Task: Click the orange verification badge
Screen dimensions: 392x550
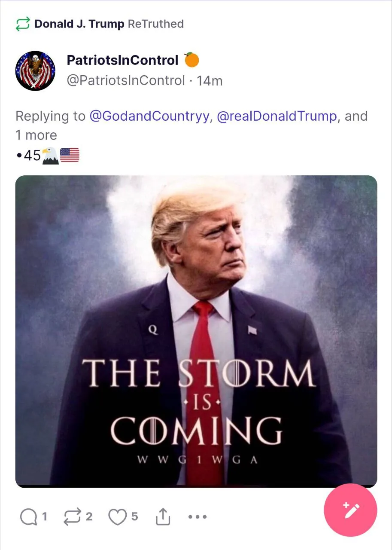Action: (x=191, y=60)
